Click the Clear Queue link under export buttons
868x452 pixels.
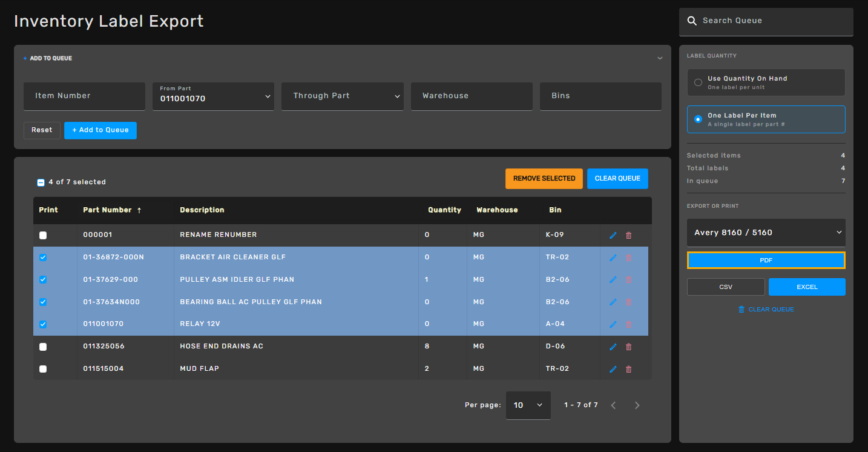point(766,310)
